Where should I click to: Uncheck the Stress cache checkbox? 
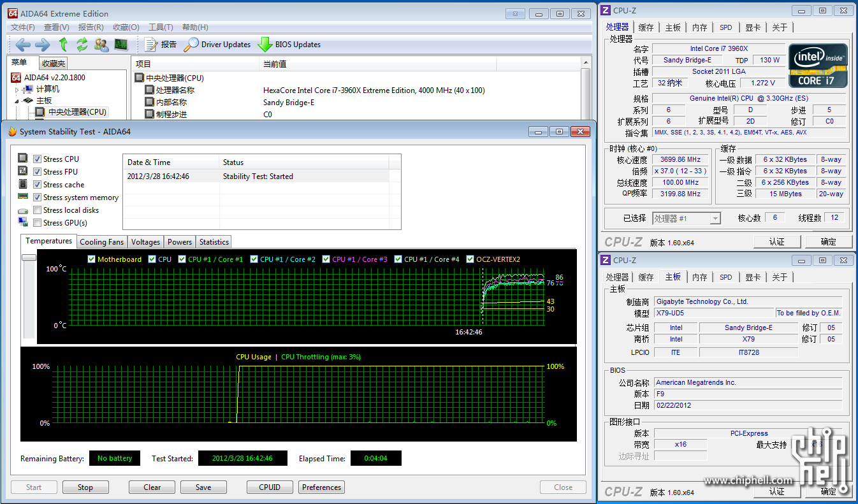pyautogui.click(x=38, y=184)
